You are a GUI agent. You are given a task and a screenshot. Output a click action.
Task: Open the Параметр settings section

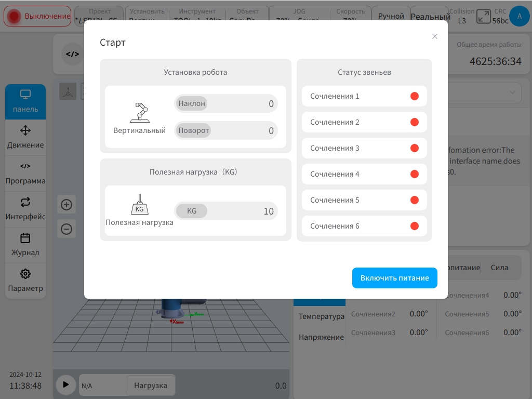[x=25, y=281]
